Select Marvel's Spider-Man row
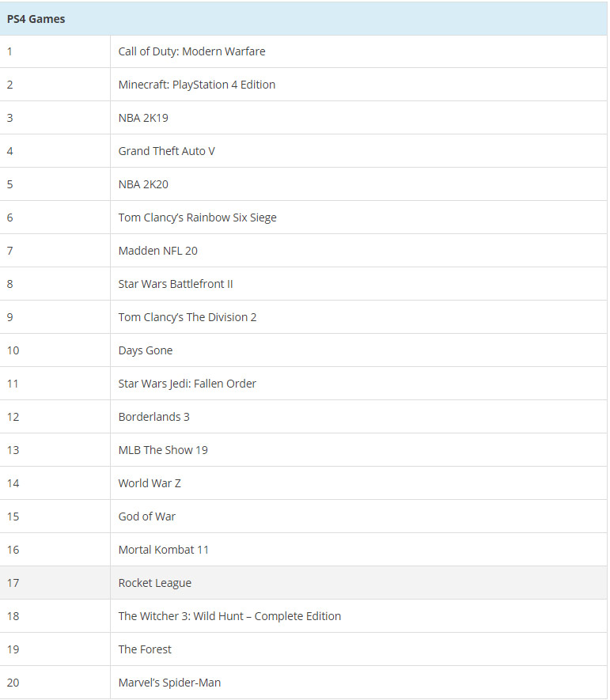610x700 pixels. (x=304, y=683)
